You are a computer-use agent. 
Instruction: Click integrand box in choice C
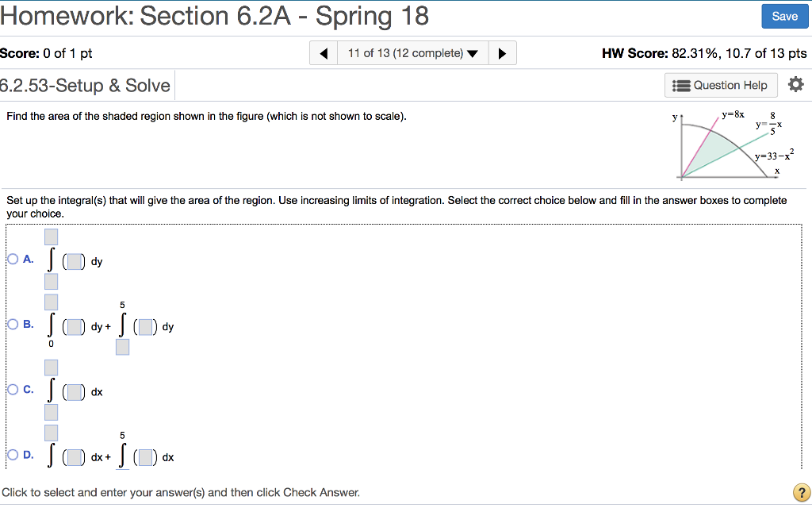[x=74, y=391]
